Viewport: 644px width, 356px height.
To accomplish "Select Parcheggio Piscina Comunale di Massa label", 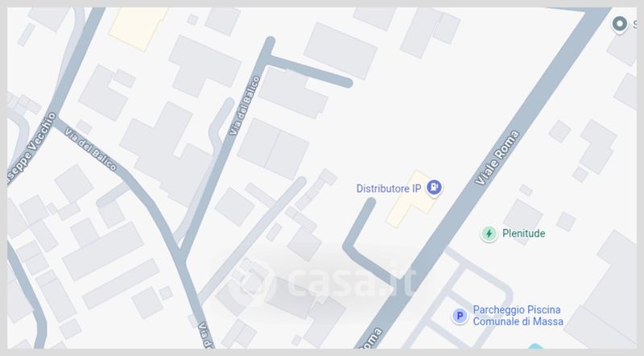I will point(518,315).
